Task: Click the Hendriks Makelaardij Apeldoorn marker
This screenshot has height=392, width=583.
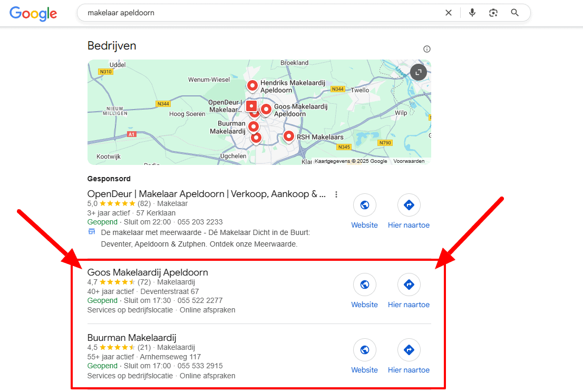Action: click(252, 85)
